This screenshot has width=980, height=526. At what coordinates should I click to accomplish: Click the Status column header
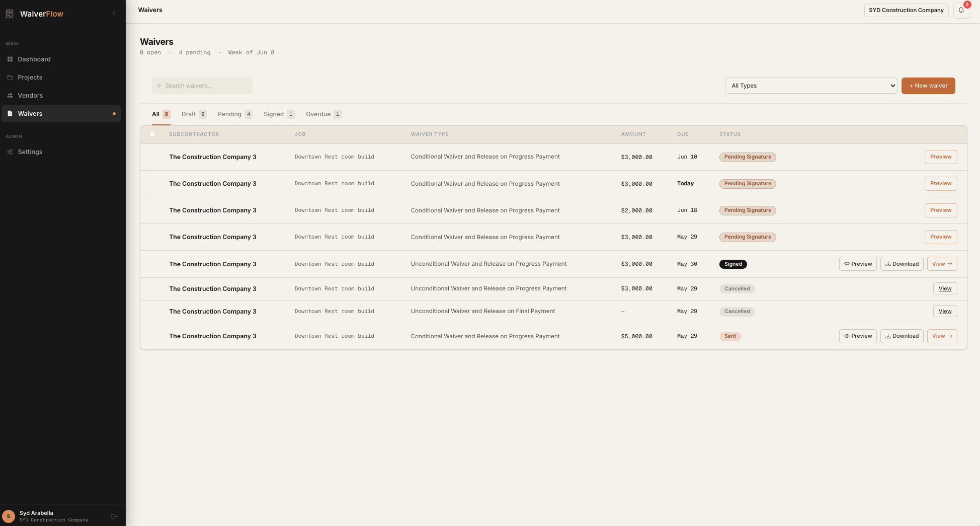tap(730, 134)
